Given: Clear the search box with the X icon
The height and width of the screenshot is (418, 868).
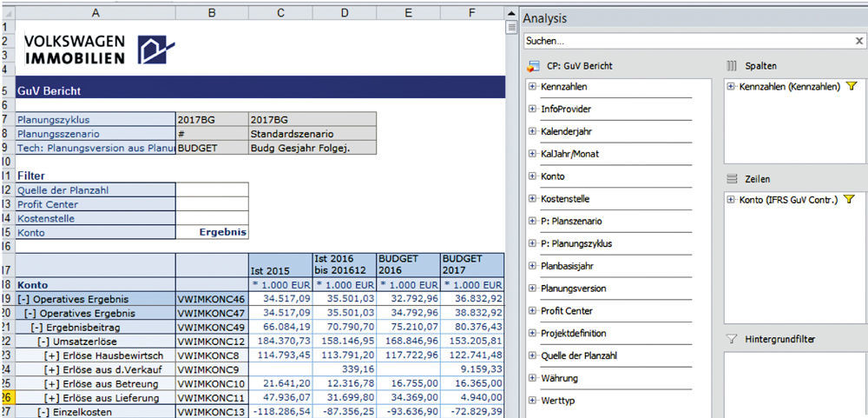Looking at the screenshot, I should pyautogui.click(x=858, y=41).
